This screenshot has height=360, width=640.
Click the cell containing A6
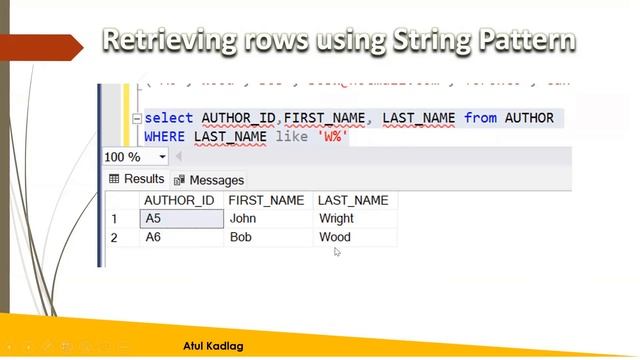pyautogui.click(x=182, y=238)
